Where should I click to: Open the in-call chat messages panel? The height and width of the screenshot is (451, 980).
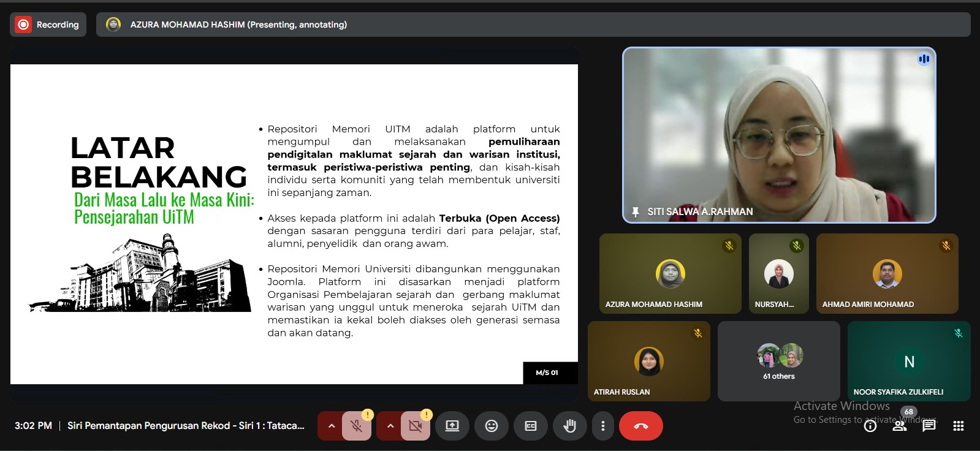coord(929,426)
